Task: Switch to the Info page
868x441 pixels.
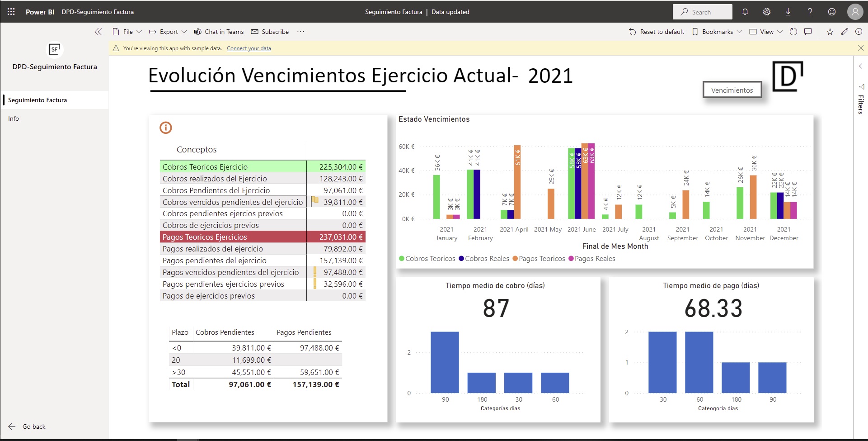Action: [14, 118]
